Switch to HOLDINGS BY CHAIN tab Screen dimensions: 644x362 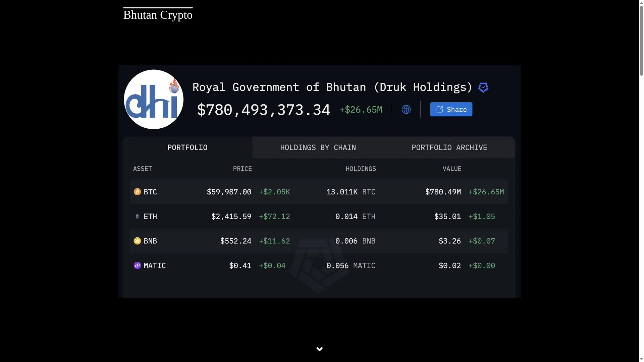318,147
